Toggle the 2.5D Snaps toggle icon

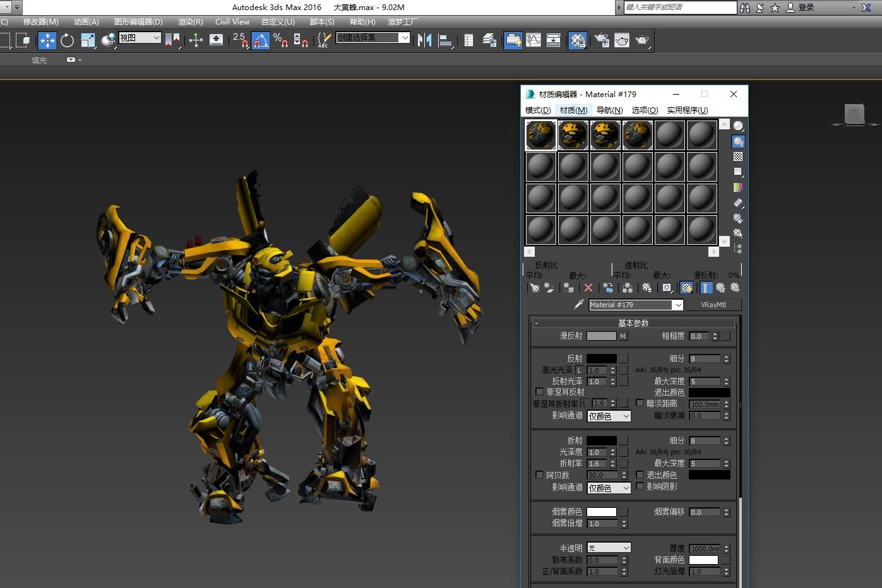239,40
